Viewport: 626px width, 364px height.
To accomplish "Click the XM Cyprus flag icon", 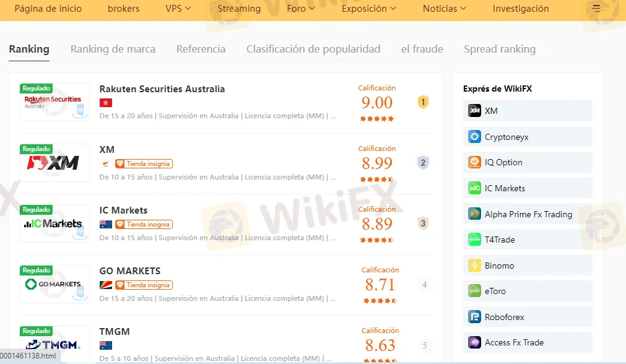I will pyautogui.click(x=106, y=163).
